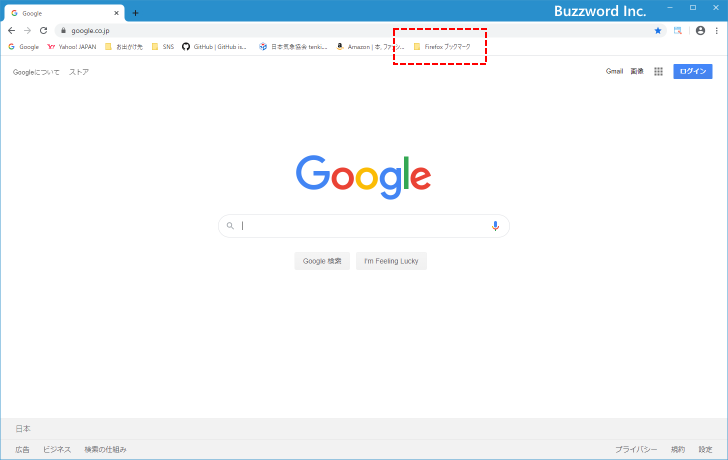Click the google.co.jp address bar
Image resolution: width=728 pixels, height=460 pixels.
361,31
